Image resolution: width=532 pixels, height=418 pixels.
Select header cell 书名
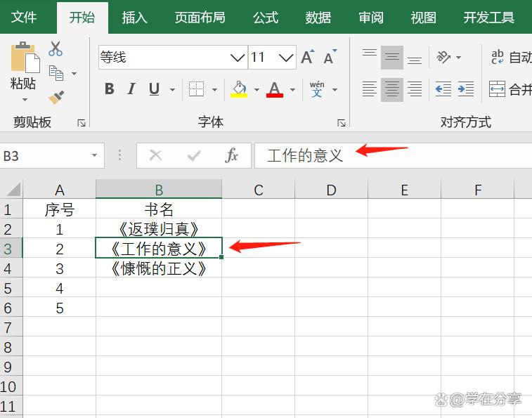coord(159,209)
